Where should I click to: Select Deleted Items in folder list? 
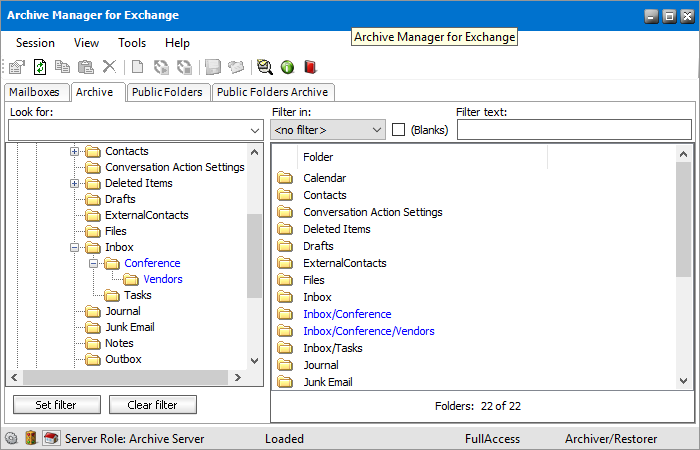(x=337, y=229)
